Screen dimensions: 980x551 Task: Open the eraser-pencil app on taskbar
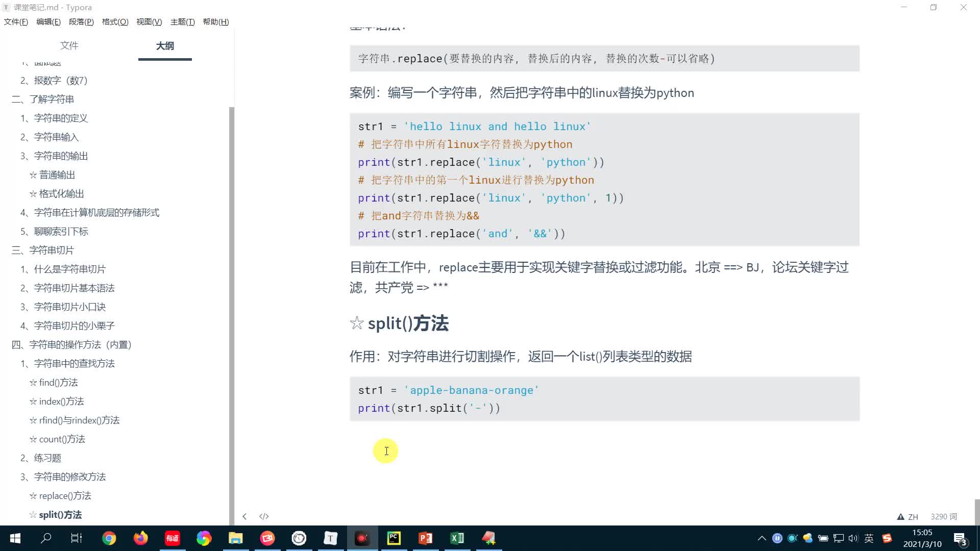[488, 538]
